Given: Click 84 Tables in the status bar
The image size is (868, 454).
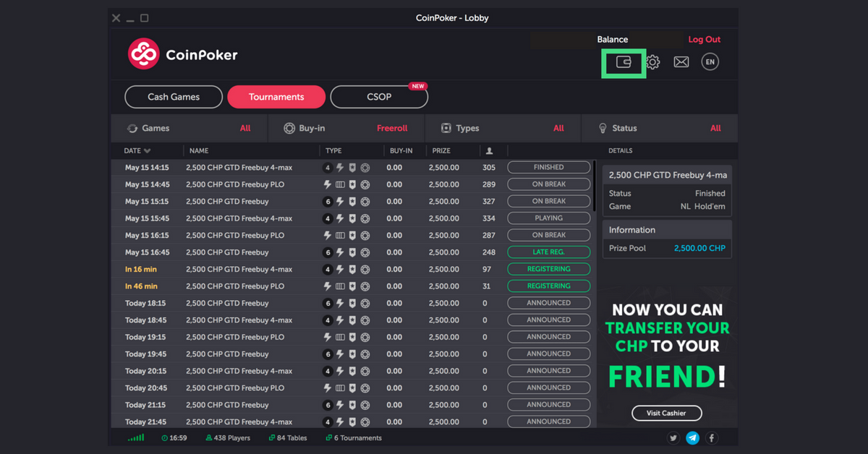Looking at the screenshot, I should point(289,438).
